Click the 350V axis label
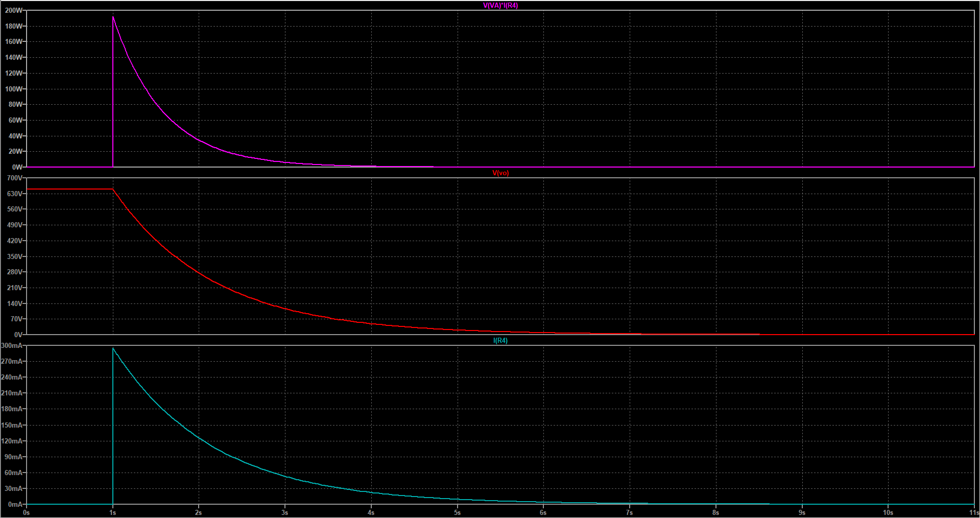 tap(15, 256)
